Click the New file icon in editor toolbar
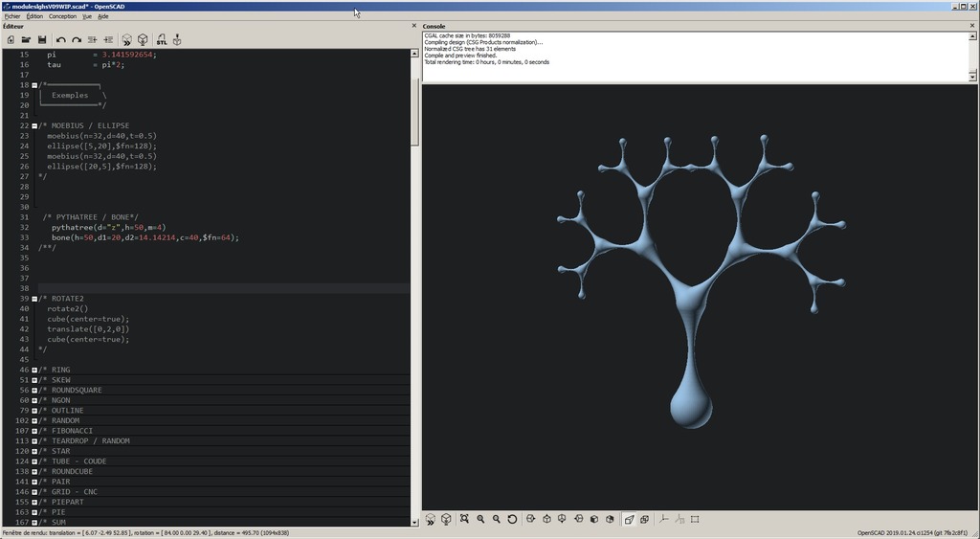The height and width of the screenshot is (539, 980). click(11, 39)
